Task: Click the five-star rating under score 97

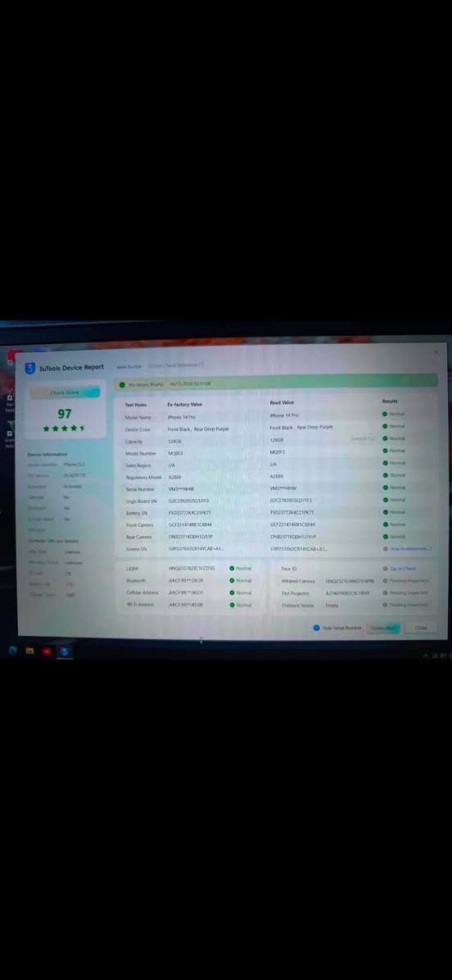Action: click(64, 429)
